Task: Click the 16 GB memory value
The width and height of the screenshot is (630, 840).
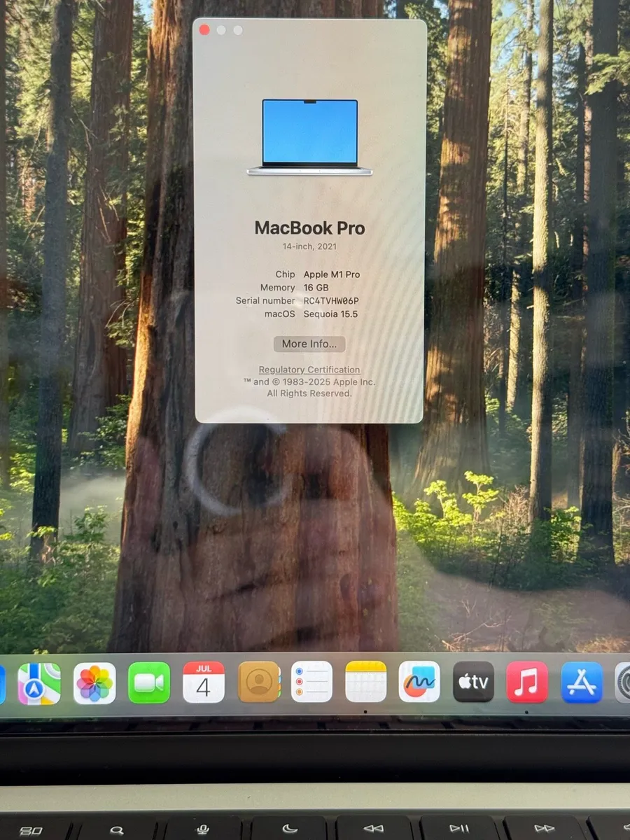Action: tap(316, 288)
